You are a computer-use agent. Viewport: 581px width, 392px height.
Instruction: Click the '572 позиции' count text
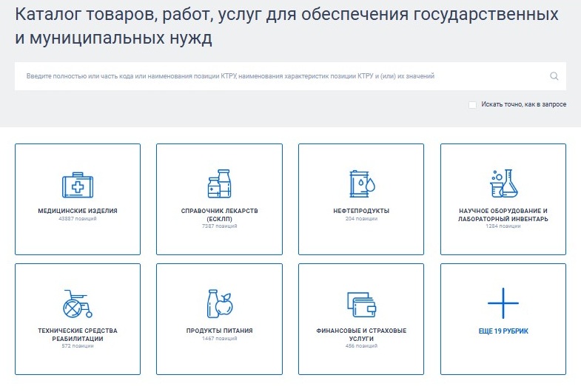coord(78,346)
